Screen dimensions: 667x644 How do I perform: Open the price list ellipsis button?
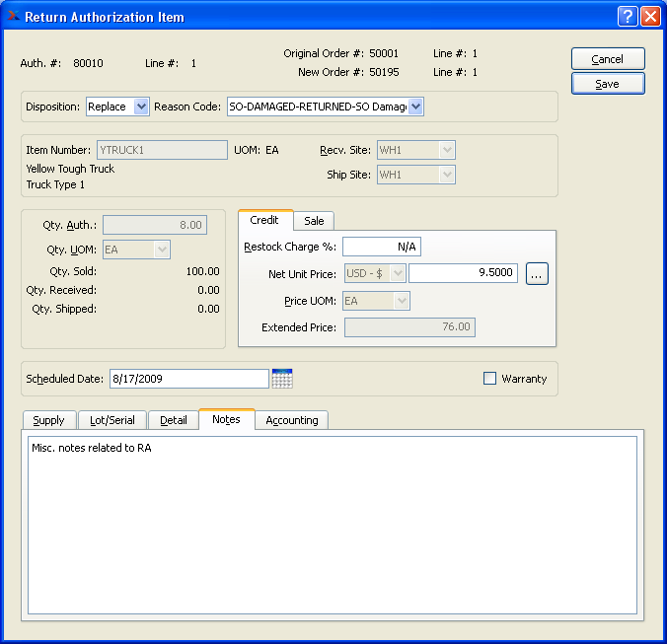pyautogui.click(x=537, y=274)
